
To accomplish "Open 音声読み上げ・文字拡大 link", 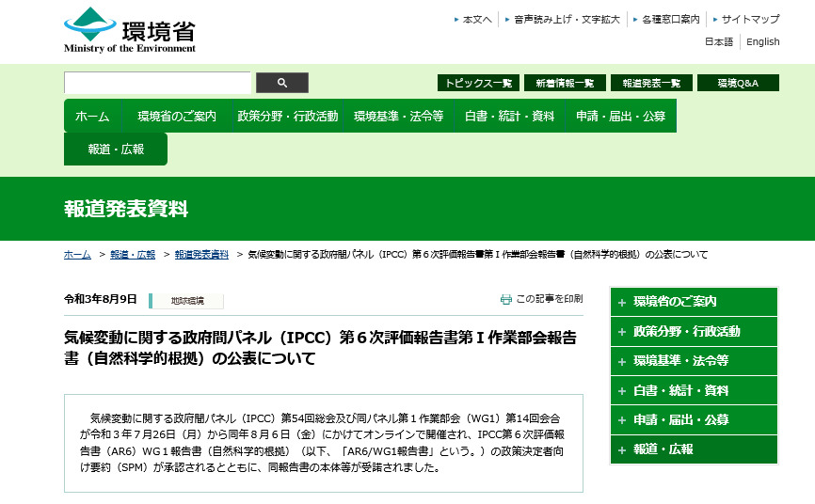I will [567, 20].
